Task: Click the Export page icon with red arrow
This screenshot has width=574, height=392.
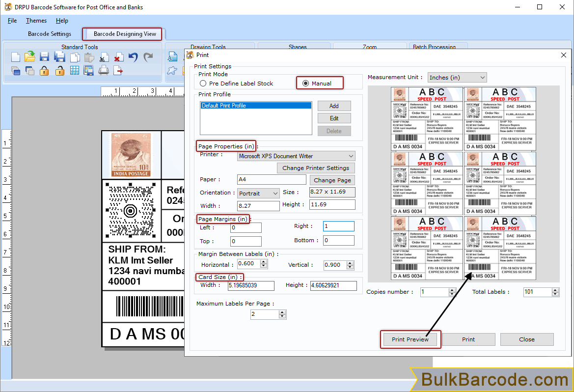Action: (118, 70)
